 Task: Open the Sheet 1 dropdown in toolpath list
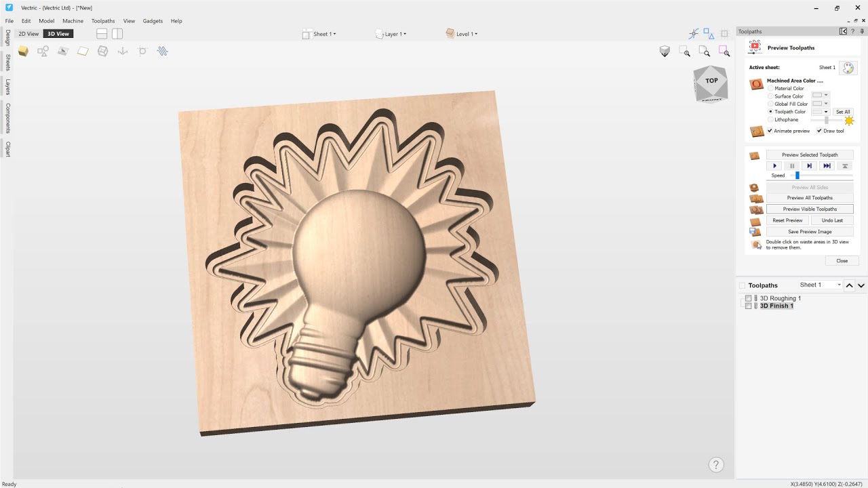pos(820,285)
